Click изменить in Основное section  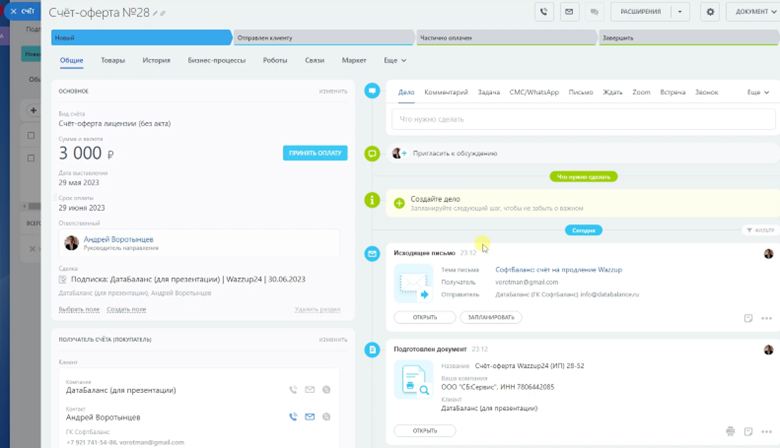coord(333,91)
